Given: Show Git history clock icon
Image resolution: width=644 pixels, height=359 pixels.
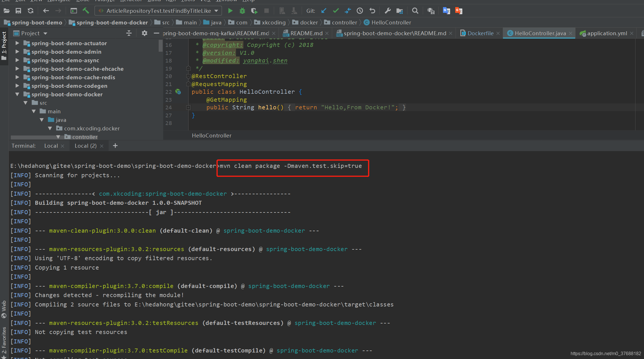Looking at the screenshot, I should coord(360,11).
